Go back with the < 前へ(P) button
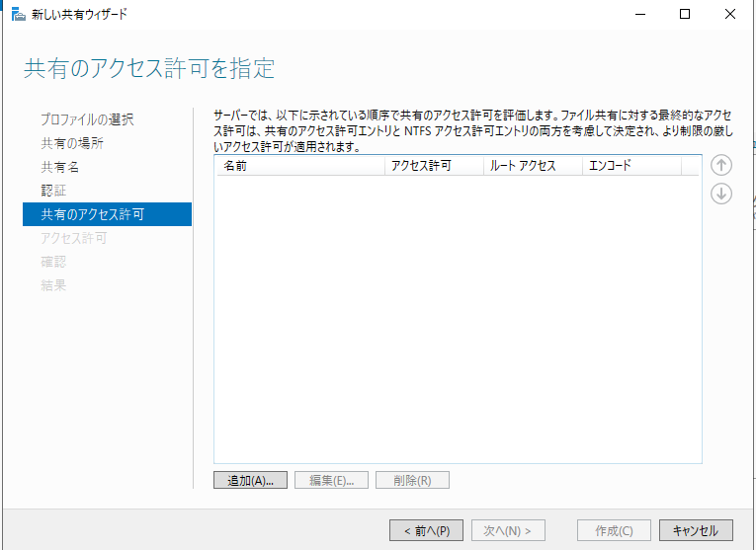This screenshot has width=756, height=550. 426,530
